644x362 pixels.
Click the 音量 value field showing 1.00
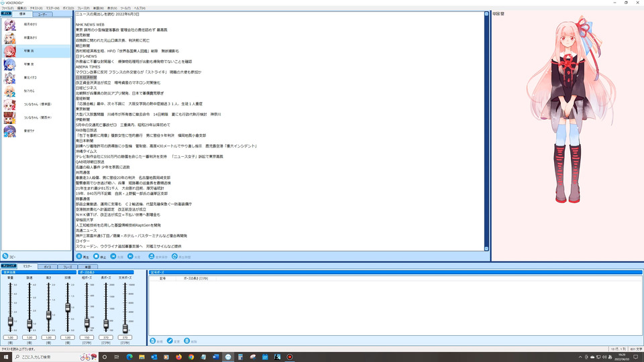pyautogui.click(x=10, y=337)
